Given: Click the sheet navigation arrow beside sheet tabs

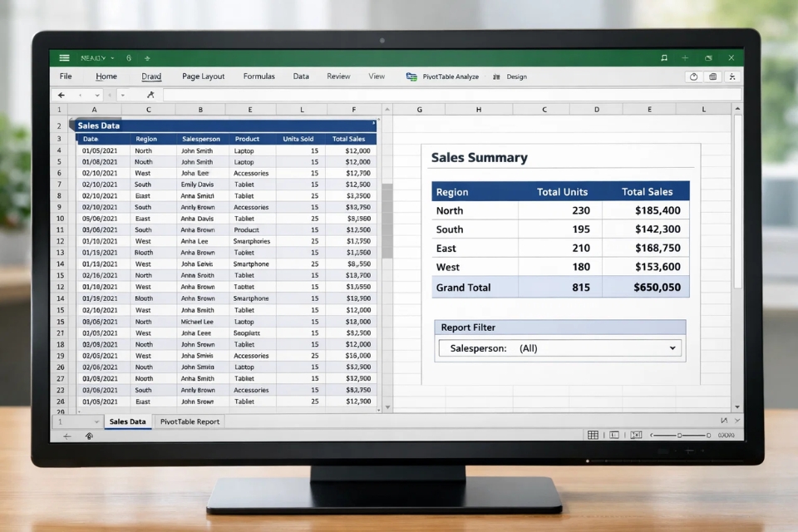Looking at the screenshot, I should click(x=98, y=421).
